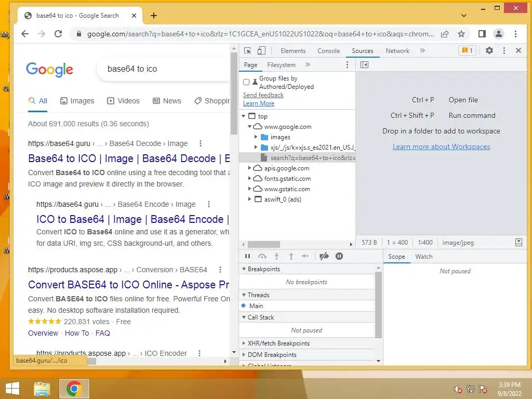532x399 pixels.
Task: Click the Learn More link
Action: point(259,103)
